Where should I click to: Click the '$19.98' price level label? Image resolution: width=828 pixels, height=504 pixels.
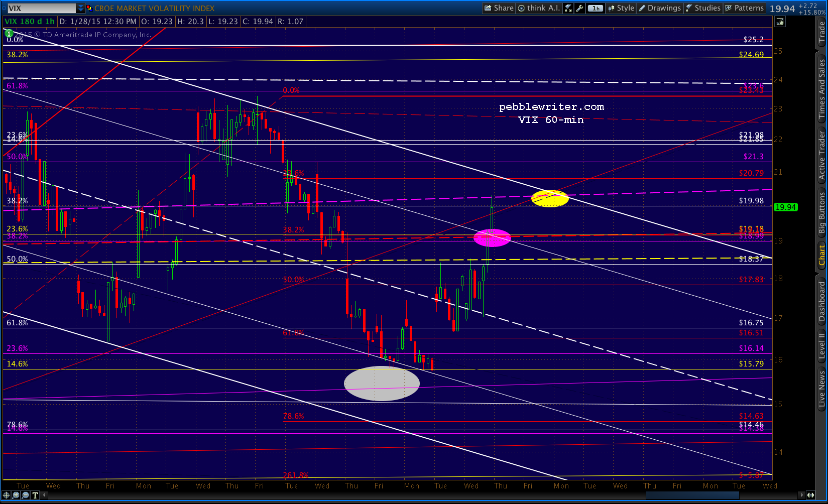(x=751, y=201)
